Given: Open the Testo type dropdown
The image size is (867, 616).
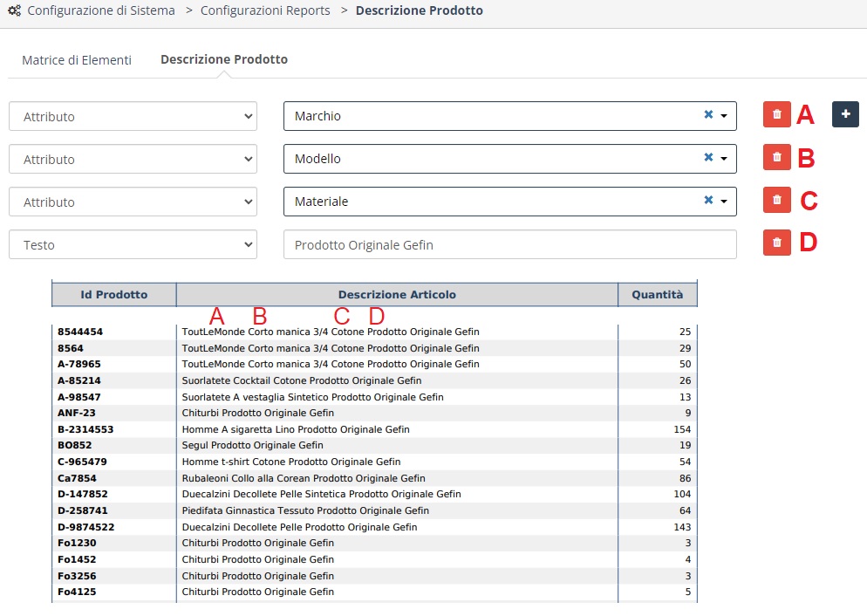Looking at the screenshot, I should (x=133, y=244).
